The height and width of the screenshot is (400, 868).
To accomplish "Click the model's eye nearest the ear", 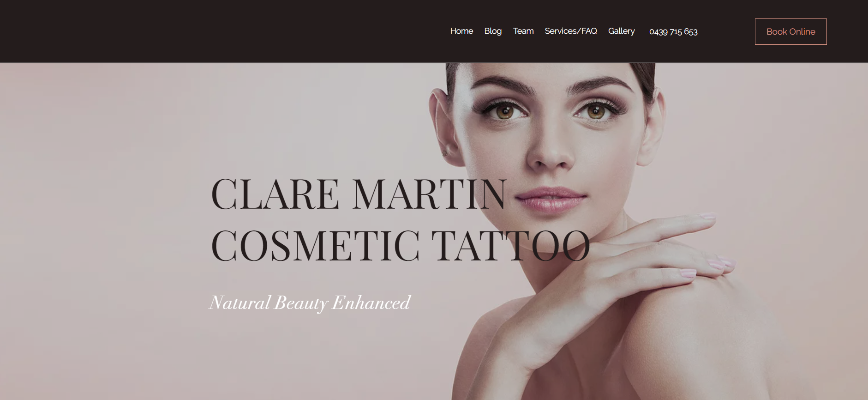I will pos(504,111).
